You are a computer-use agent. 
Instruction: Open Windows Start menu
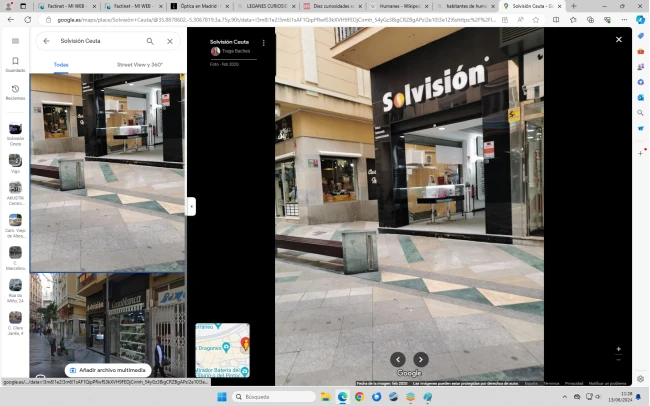click(x=222, y=397)
